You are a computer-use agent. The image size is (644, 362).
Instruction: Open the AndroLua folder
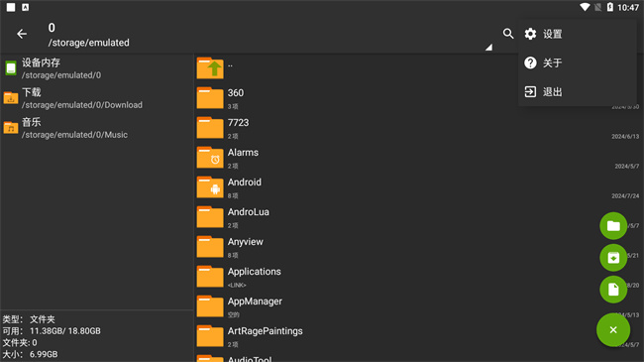click(x=418, y=217)
